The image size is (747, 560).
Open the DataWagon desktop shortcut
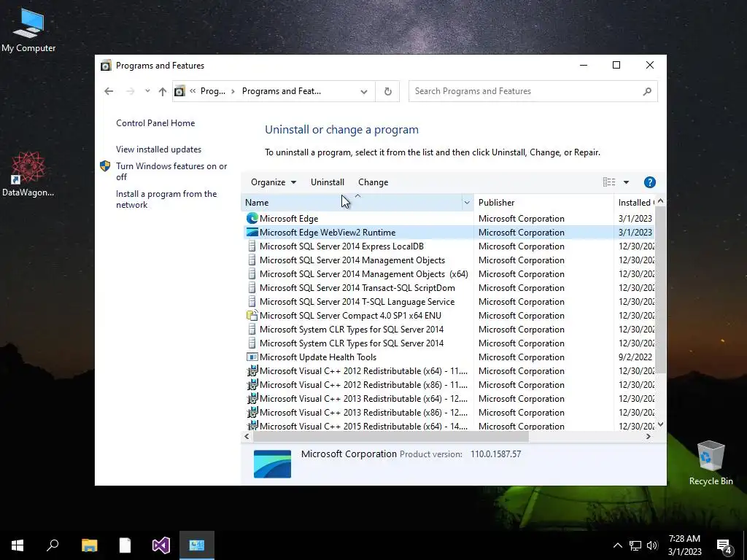coord(28,174)
